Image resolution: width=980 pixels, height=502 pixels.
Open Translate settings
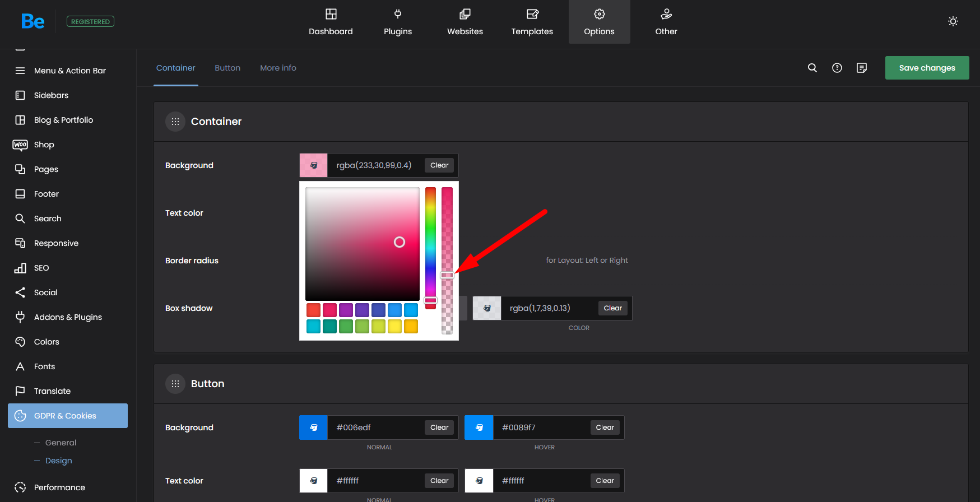(x=68, y=391)
